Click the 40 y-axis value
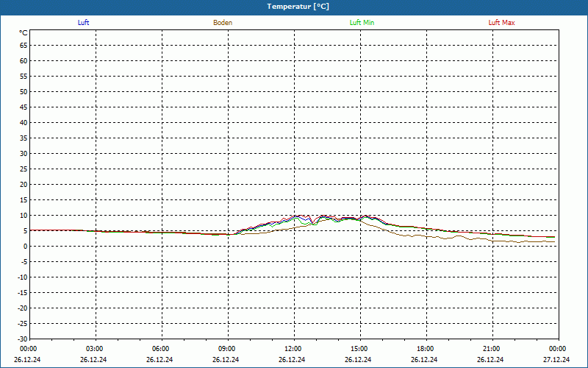 click(24, 123)
